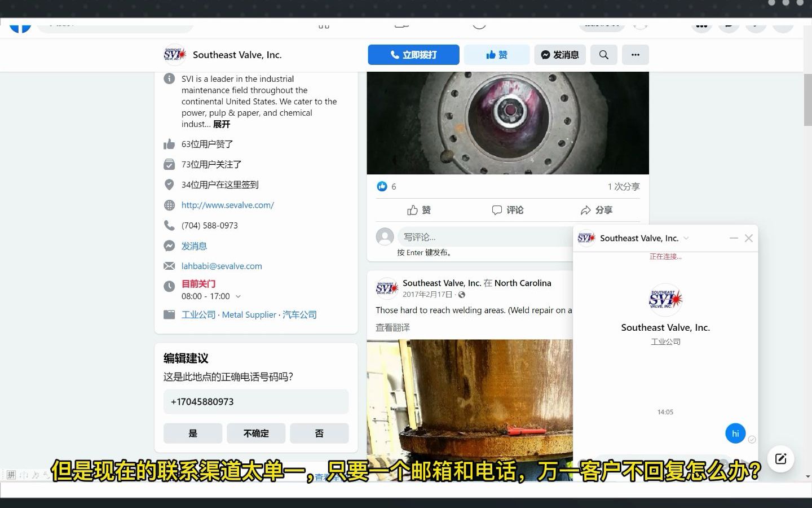Click the globe icon beside website
The width and height of the screenshot is (812, 508).
(x=169, y=205)
